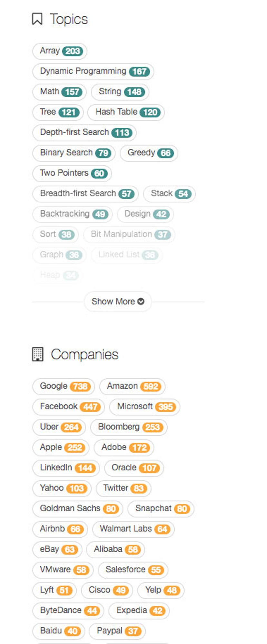Open the Bloomberg company tag

coord(129,427)
